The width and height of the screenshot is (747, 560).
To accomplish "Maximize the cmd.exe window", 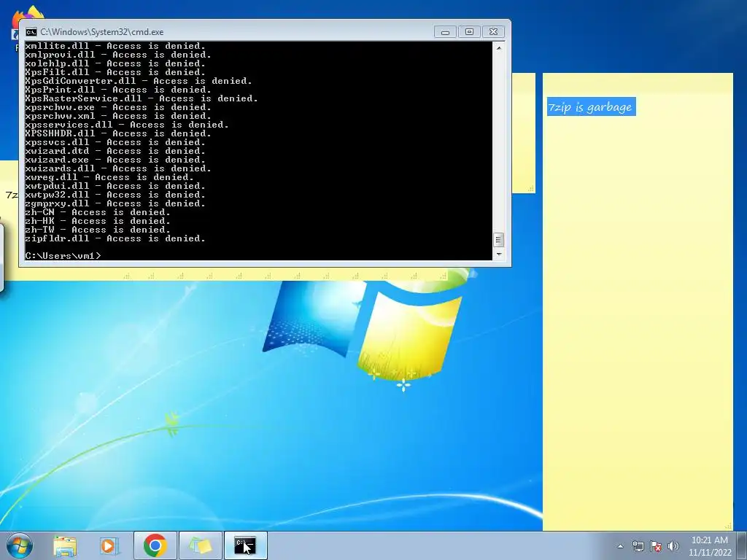I will click(469, 32).
